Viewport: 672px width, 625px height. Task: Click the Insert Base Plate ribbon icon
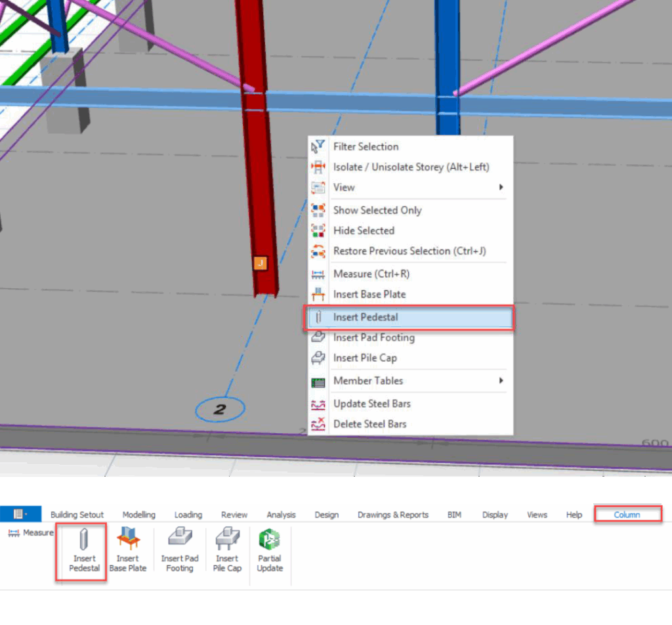coord(127,550)
